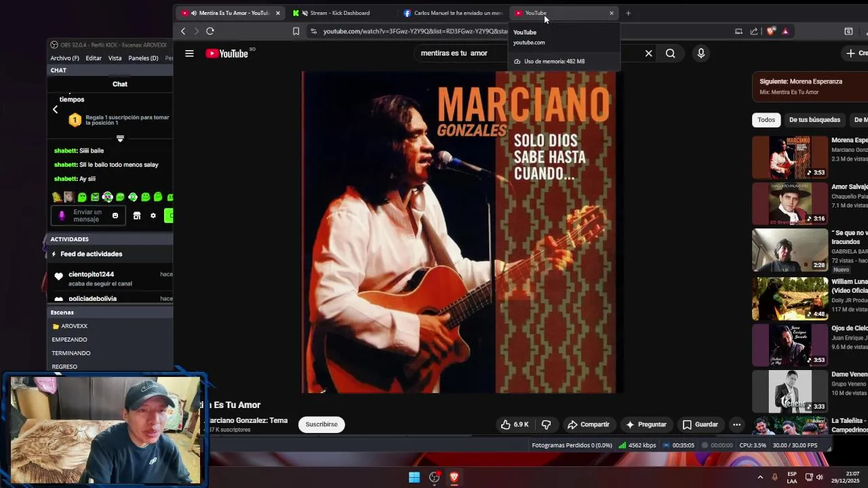Open chat settings gear
This screenshot has width=868, height=488.
point(153,216)
